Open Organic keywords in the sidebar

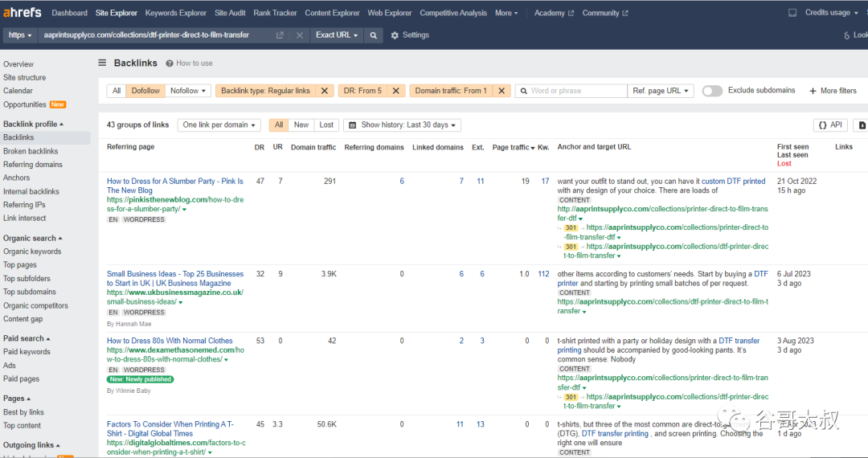pyautogui.click(x=32, y=251)
